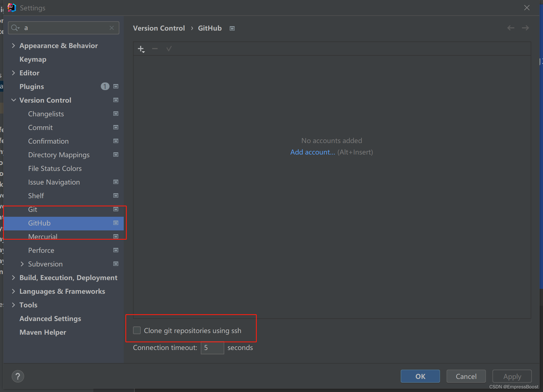Click the minus icon to remove an account

155,49
